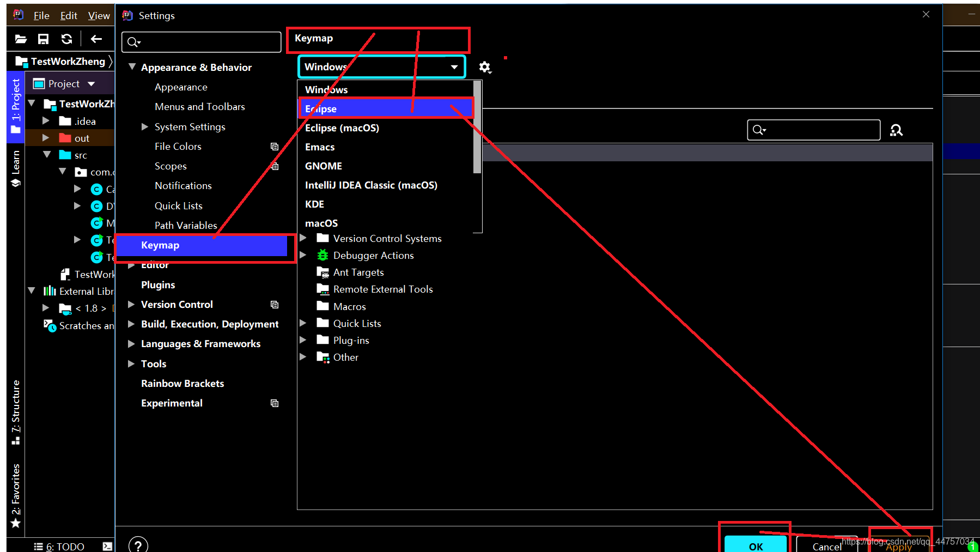
Task: Click the Save All toolbar icon
Action: point(43,39)
